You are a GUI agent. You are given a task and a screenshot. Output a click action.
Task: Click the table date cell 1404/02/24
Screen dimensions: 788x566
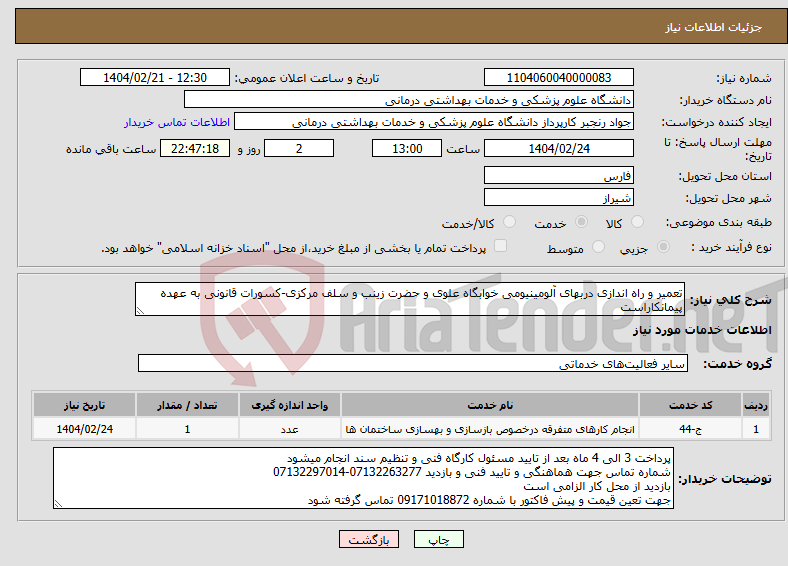[84, 429]
